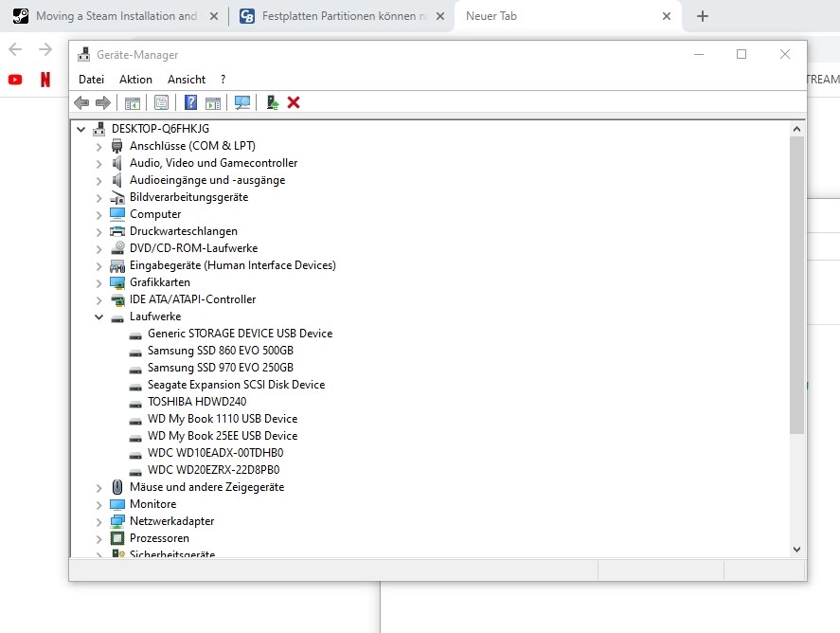This screenshot has height=633, width=840.
Task: Click the Grafikkarten display adapter icon
Action: coord(117,282)
